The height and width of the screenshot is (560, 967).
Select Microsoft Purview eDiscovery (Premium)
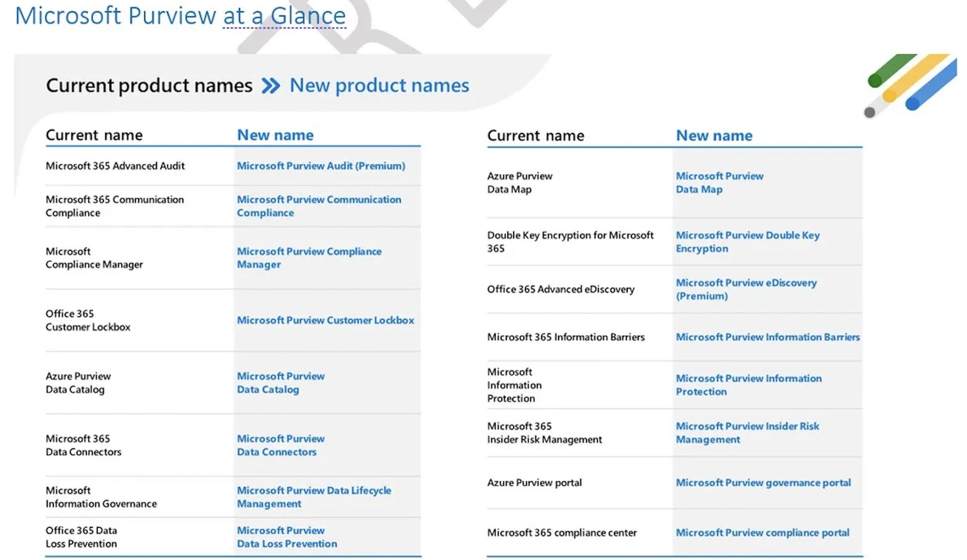[x=746, y=289]
